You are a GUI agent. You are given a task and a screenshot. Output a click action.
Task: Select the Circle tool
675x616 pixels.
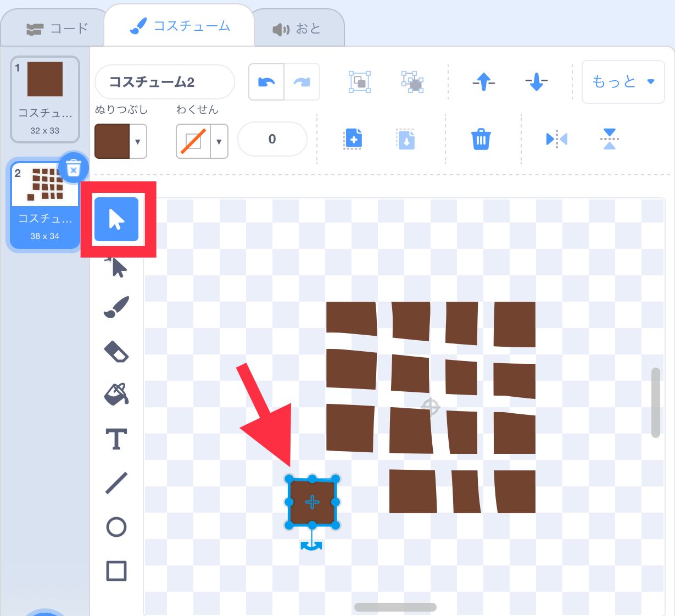click(116, 526)
